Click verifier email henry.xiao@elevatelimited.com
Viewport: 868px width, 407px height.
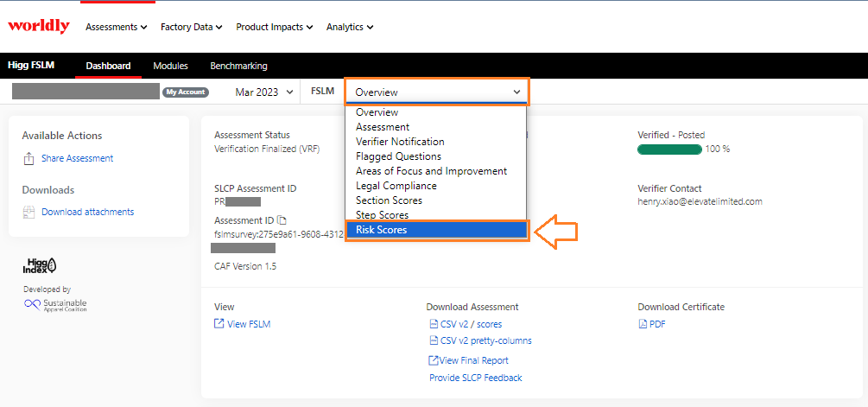point(700,201)
